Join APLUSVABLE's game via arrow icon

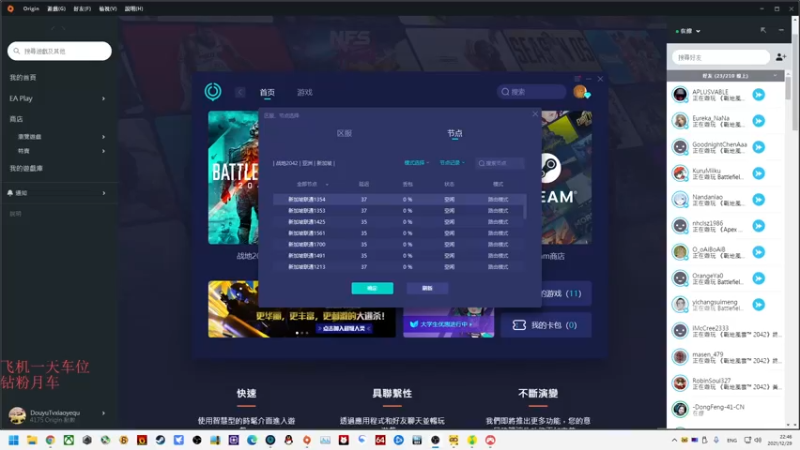759,94
